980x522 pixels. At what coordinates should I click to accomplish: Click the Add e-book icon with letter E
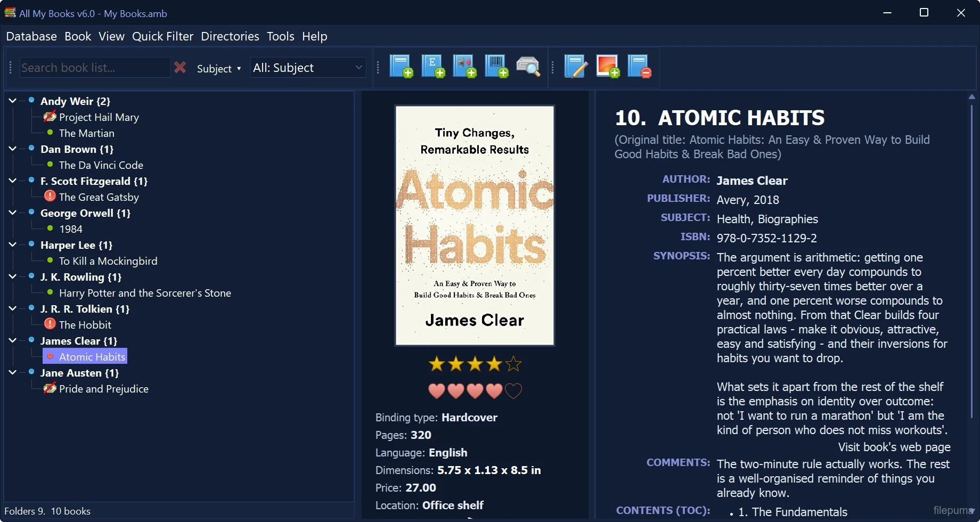[433, 67]
